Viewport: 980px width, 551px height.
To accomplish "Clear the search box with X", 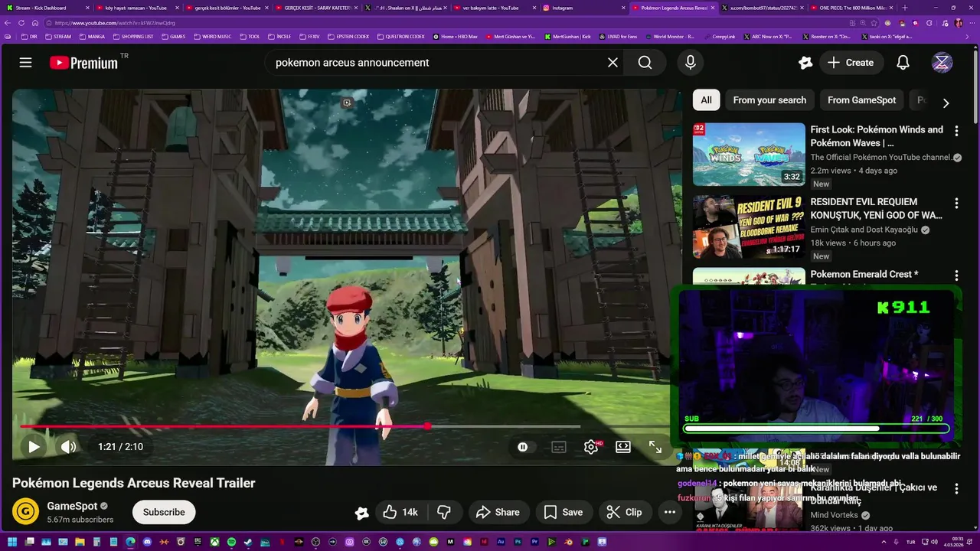I will 612,63.
